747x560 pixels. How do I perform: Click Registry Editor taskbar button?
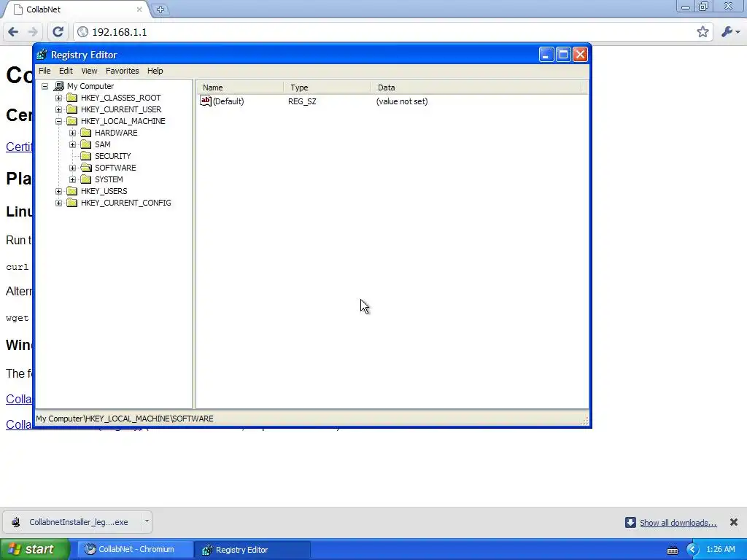252,550
